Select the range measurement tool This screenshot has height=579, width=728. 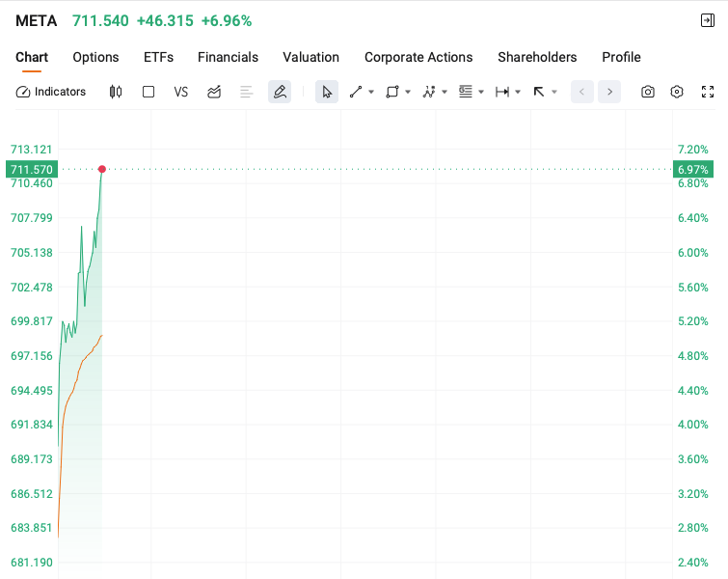tap(502, 92)
